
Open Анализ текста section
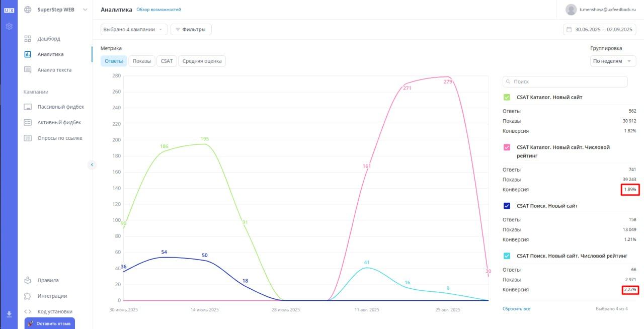[54, 70]
